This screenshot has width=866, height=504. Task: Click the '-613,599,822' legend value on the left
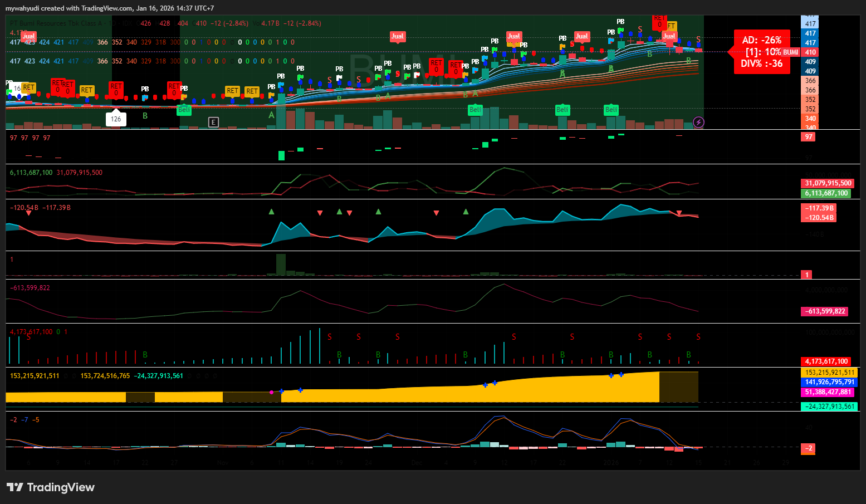click(30, 288)
